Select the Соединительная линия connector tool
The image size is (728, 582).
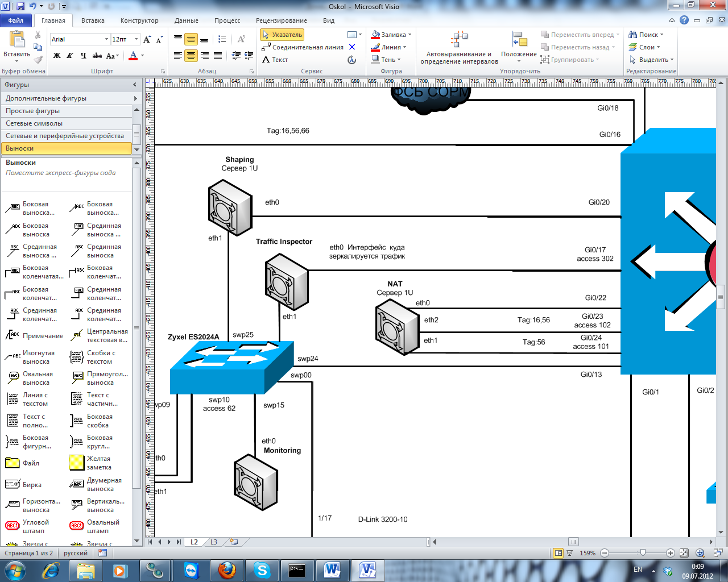coord(303,47)
